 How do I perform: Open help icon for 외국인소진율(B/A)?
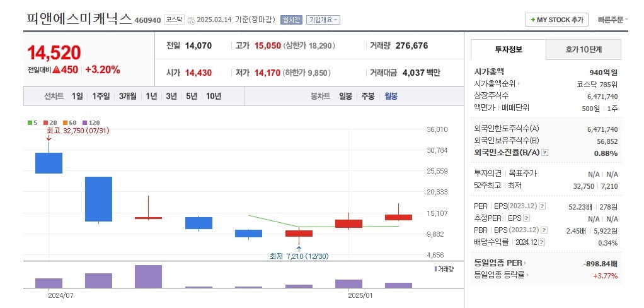[544, 153]
